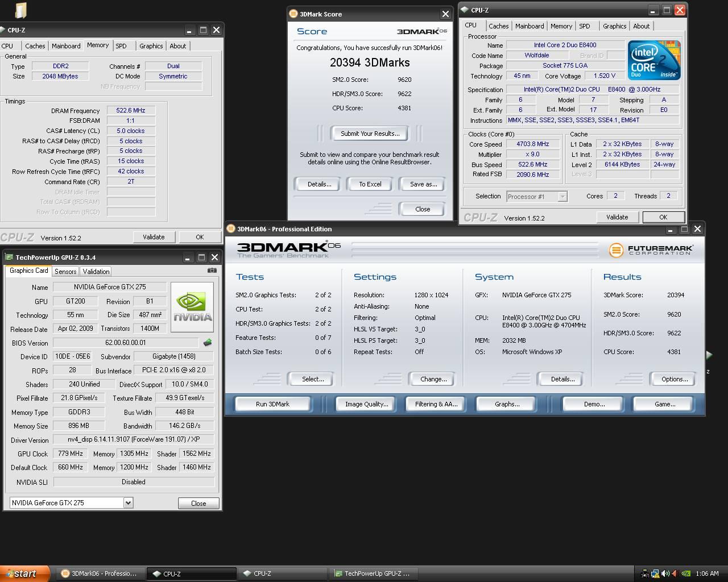728x582 pixels.
Task: Open the Caches tab in right CPU-Z window
Action: (x=499, y=26)
